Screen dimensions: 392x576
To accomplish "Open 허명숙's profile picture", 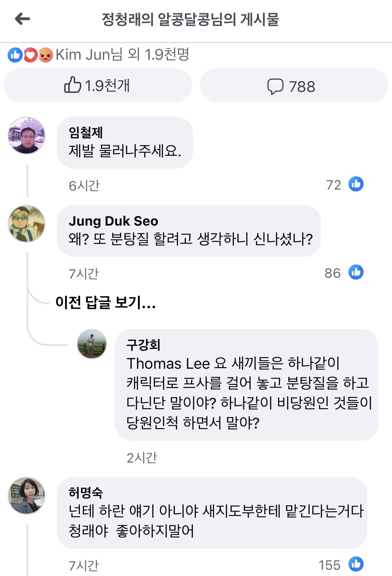I will point(27,496).
